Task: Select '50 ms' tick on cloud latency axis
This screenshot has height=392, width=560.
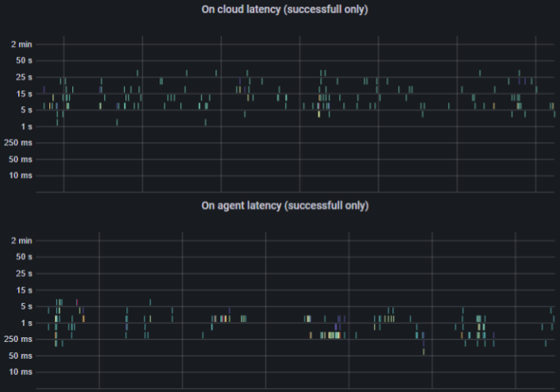Action: point(21,159)
